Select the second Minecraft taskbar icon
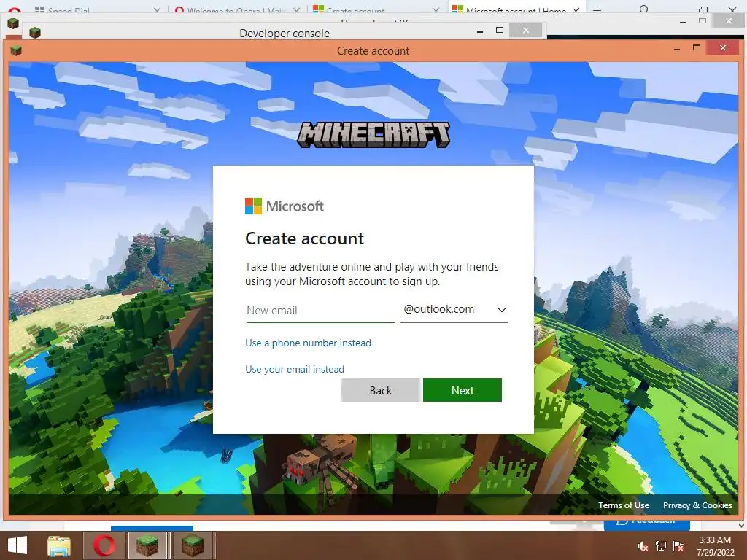747x560 pixels. click(192, 545)
